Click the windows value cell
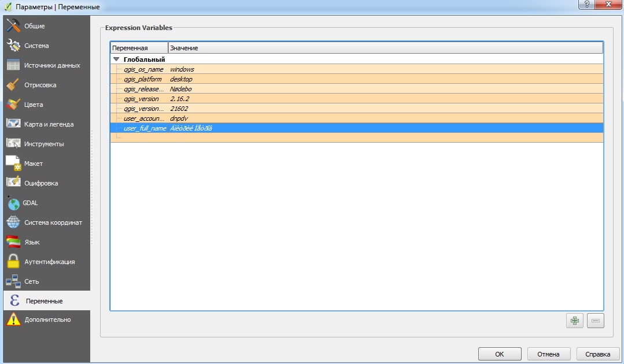This screenshot has height=364, width=624. pyautogui.click(x=182, y=69)
